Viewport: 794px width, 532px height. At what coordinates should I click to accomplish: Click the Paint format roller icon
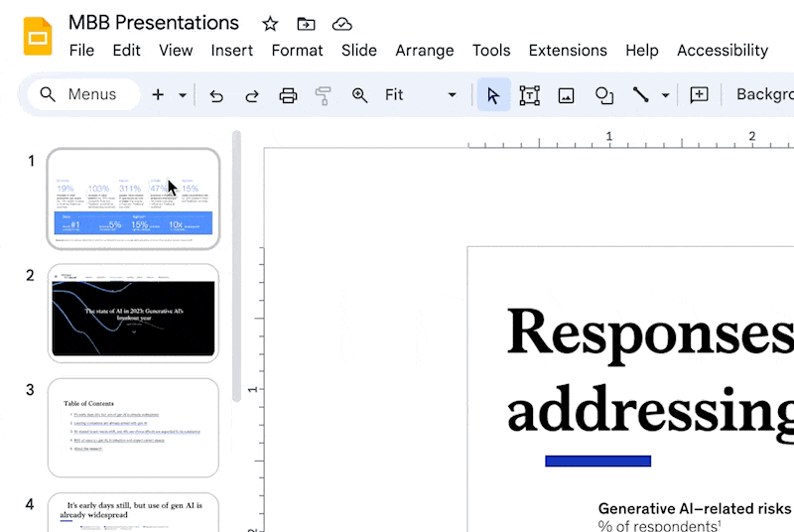click(x=324, y=95)
